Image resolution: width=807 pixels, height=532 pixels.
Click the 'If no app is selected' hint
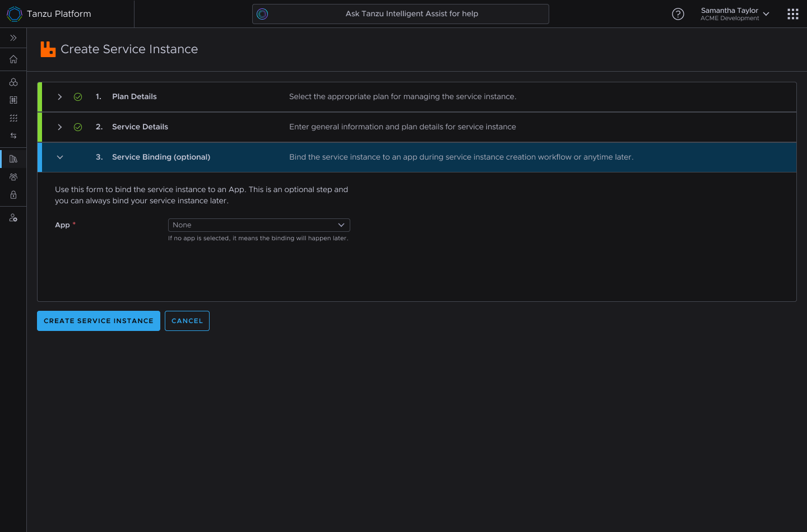point(258,239)
